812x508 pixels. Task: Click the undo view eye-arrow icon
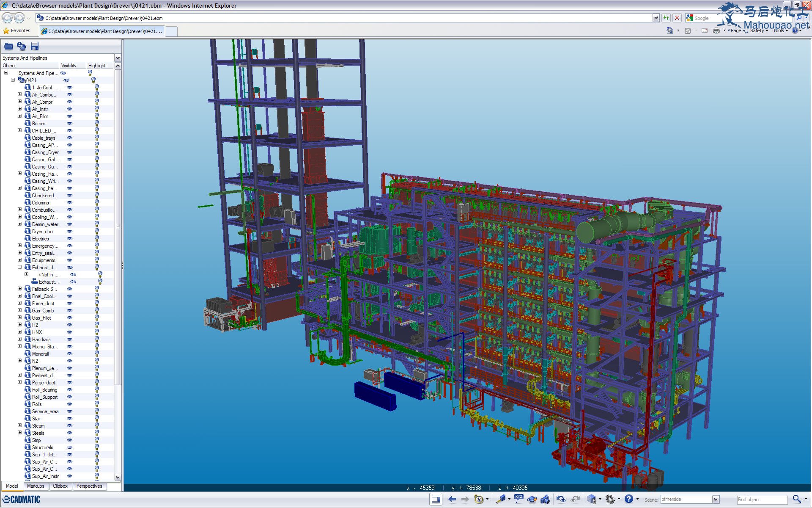[x=561, y=499]
